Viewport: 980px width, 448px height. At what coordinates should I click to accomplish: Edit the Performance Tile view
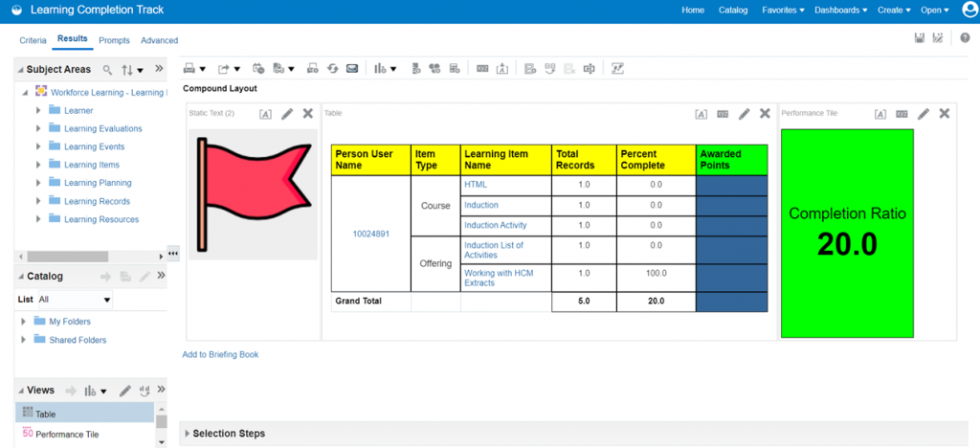click(x=924, y=114)
